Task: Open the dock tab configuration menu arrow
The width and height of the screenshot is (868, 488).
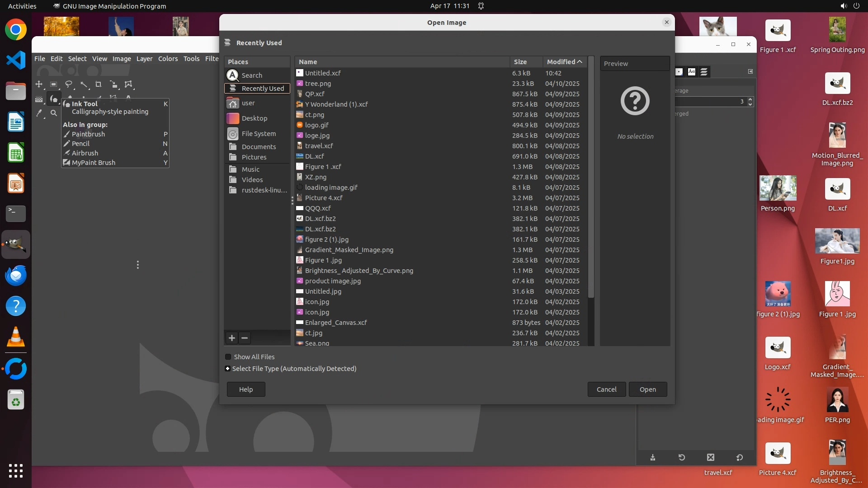Action: click(x=750, y=71)
